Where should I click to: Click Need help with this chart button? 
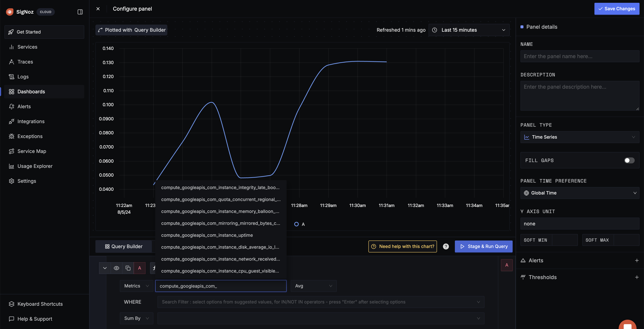[x=402, y=246]
